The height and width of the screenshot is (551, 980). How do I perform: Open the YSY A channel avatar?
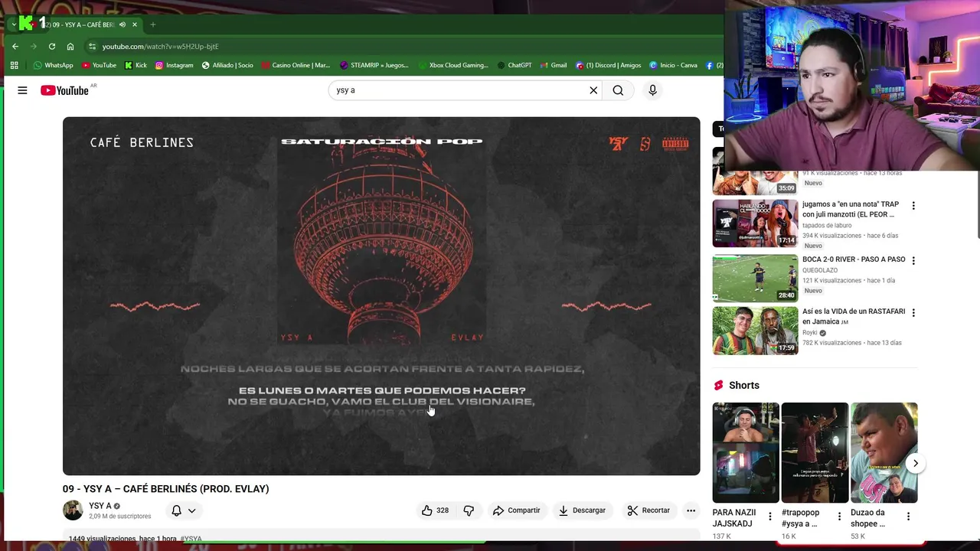(x=73, y=510)
